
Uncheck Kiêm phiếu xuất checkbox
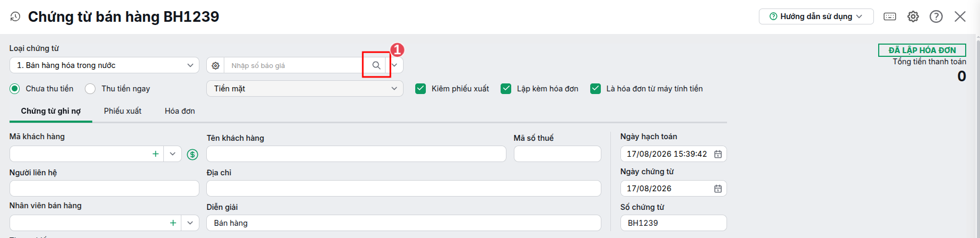421,89
